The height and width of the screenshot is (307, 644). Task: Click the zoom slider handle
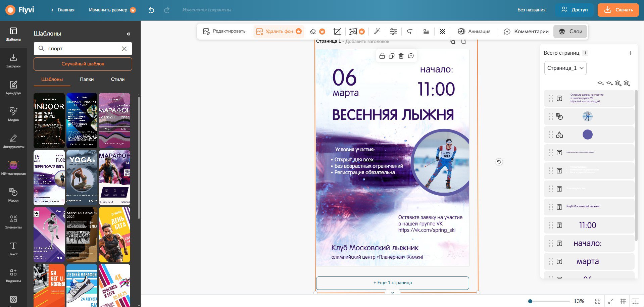[x=530, y=301]
